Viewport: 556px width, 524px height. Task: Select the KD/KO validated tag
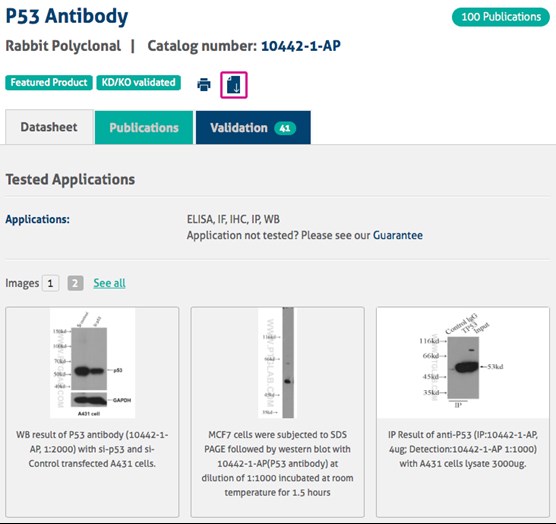click(139, 83)
